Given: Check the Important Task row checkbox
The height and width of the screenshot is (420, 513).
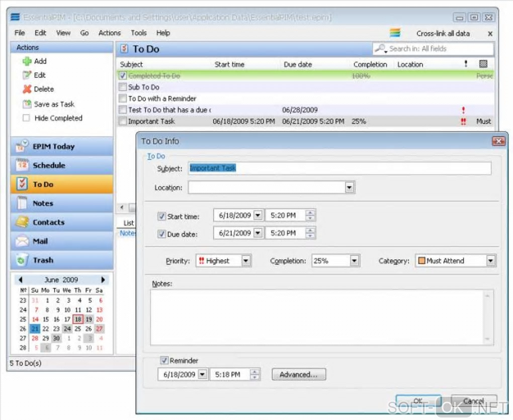Looking at the screenshot, I should coord(123,121).
